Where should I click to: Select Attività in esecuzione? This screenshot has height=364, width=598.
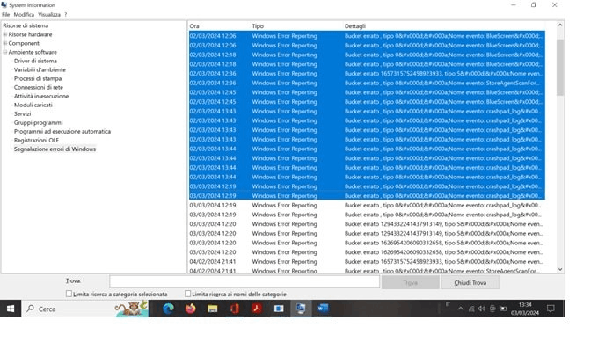tap(41, 96)
